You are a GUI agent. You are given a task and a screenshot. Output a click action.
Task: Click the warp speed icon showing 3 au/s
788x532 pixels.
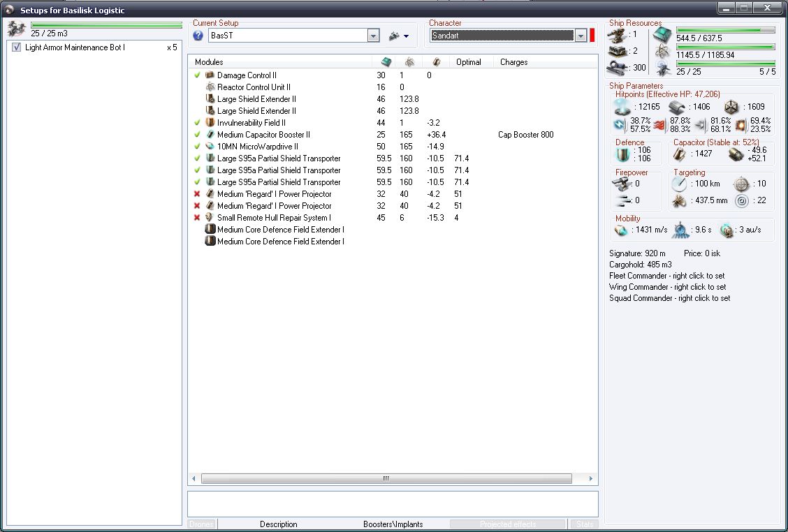point(727,230)
